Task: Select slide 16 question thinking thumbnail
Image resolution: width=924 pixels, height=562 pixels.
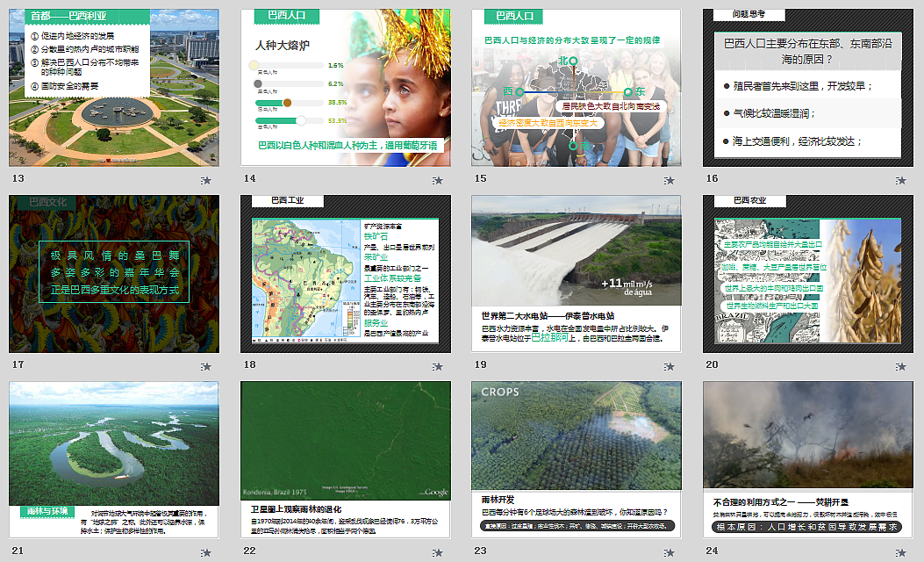Action: [808, 87]
